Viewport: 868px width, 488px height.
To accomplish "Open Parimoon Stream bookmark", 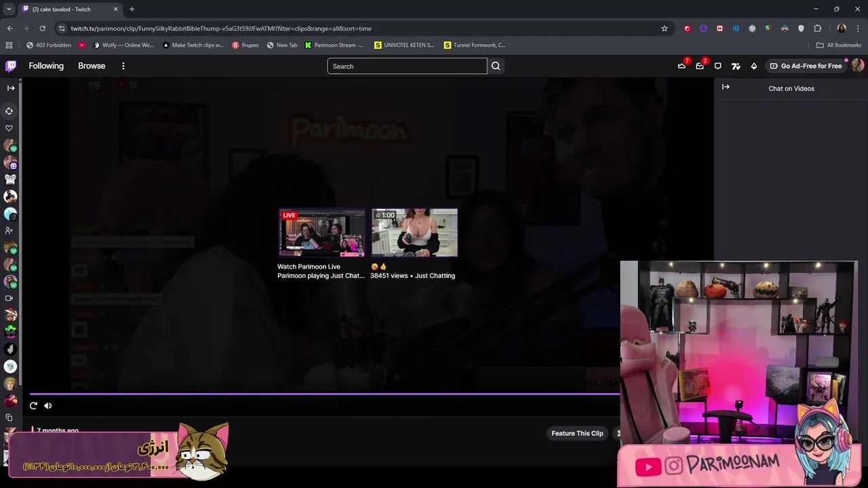I will (334, 45).
